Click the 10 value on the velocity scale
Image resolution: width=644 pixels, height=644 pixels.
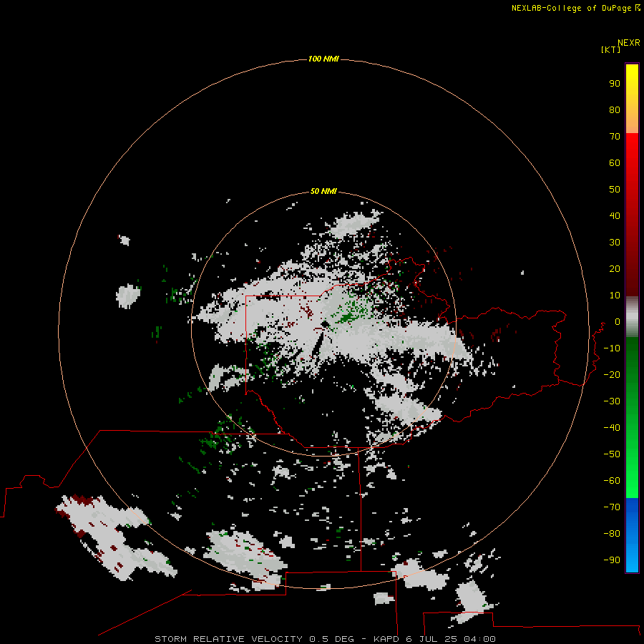point(615,296)
